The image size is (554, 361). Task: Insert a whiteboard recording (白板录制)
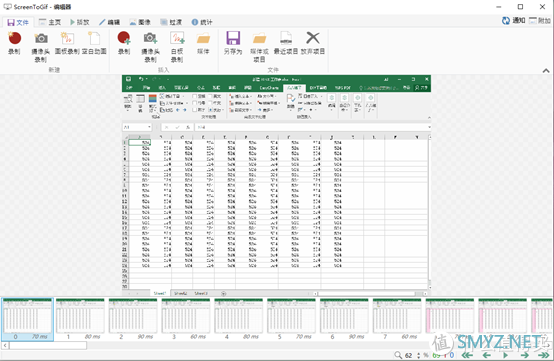177,47
